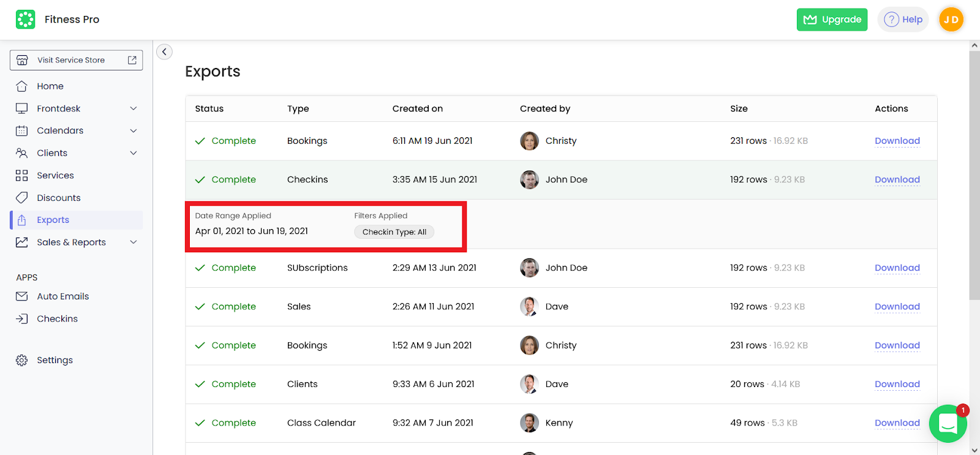Expand the Frontdesk menu chevron
The width and height of the screenshot is (980, 455).
[134, 108]
